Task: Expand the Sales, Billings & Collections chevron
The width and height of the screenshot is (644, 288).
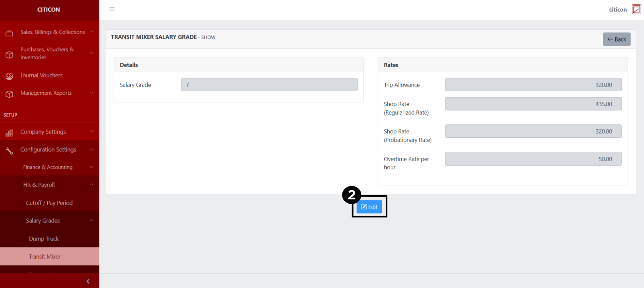Action: click(92, 32)
